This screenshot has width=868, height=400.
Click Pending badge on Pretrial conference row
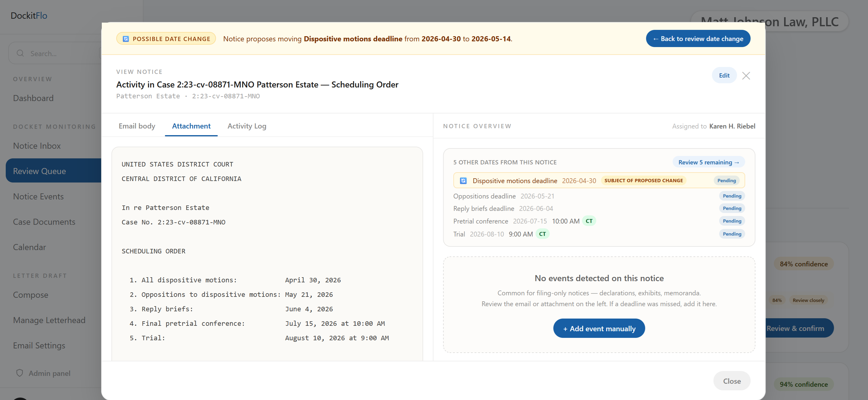click(x=732, y=221)
